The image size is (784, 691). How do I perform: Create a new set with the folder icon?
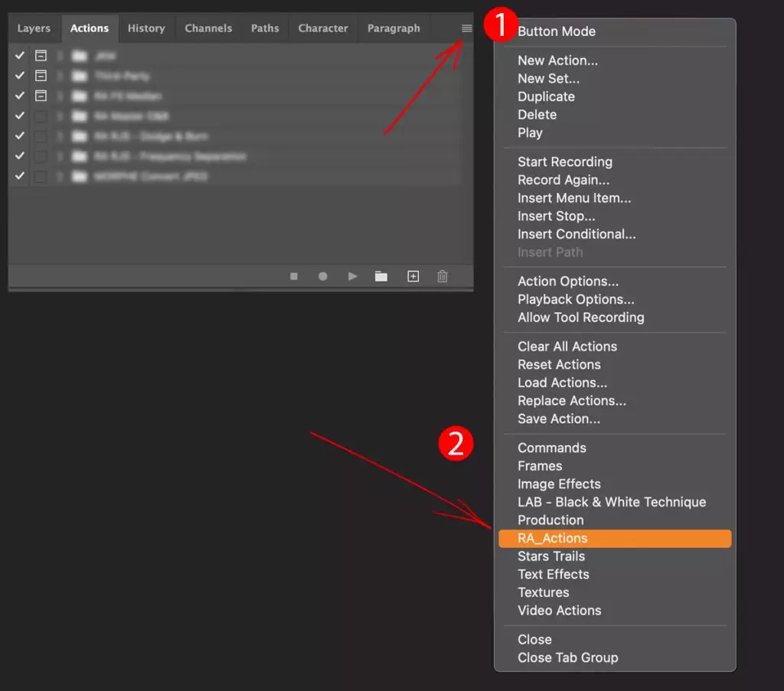click(381, 276)
